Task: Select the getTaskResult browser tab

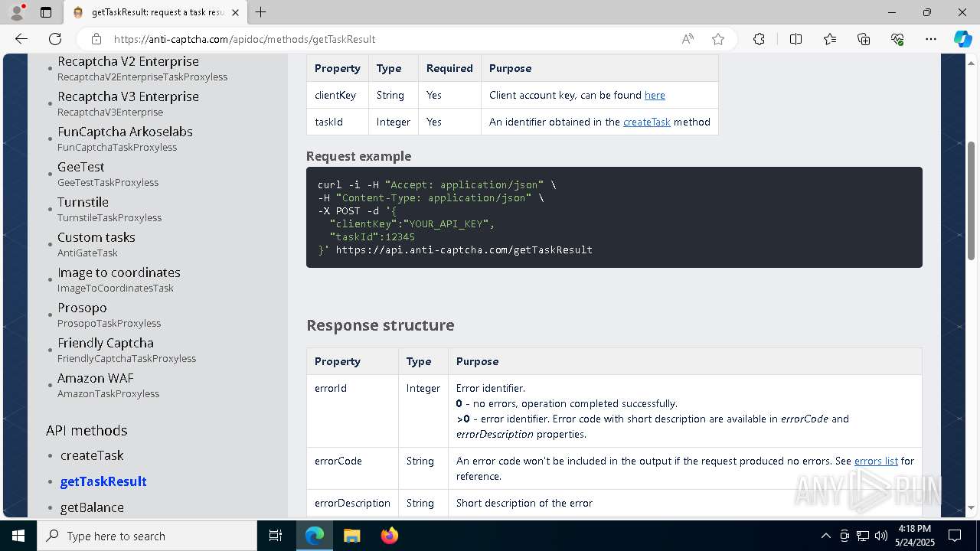Action: 156,12
